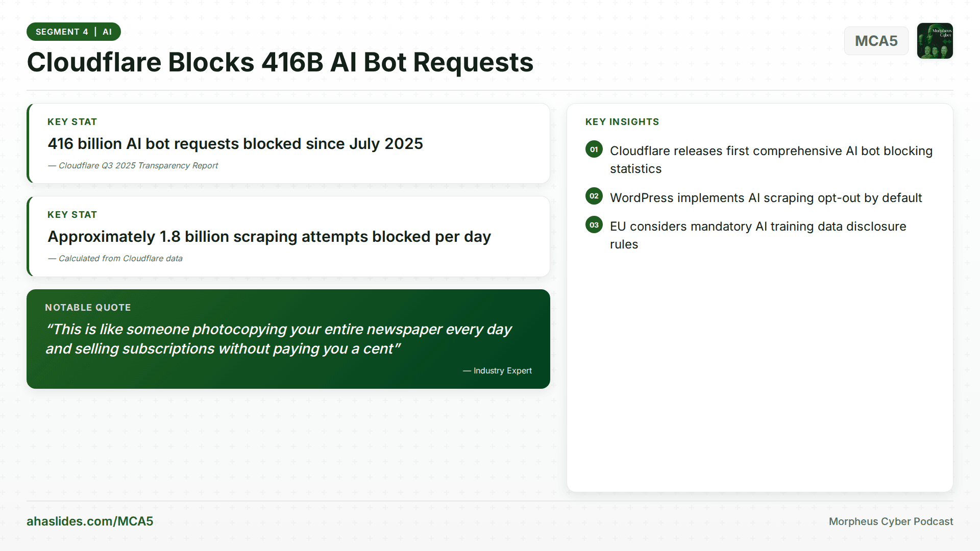Click the 01 numbered insight badge
This screenshot has width=980, height=551.
(x=594, y=149)
